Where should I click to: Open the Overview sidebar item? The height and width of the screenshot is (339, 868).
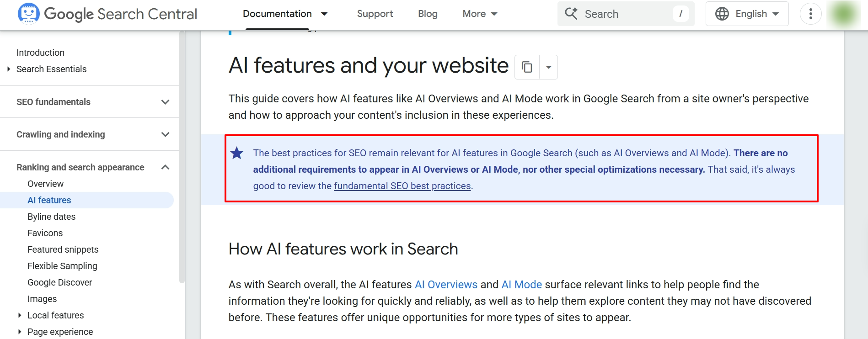pyautogui.click(x=45, y=184)
